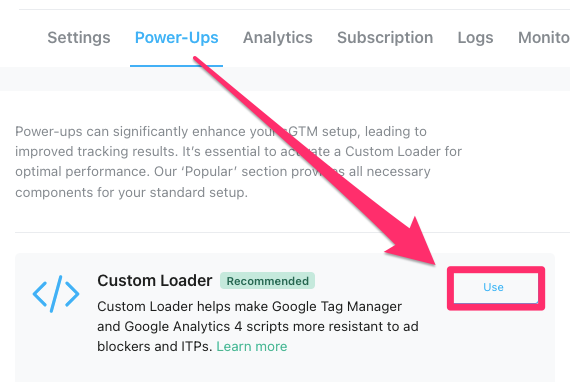Image resolution: width=570 pixels, height=382 pixels.
Task: Click the word 'Popular' in the intro paragraph
Action: click(x=211, y=172)
